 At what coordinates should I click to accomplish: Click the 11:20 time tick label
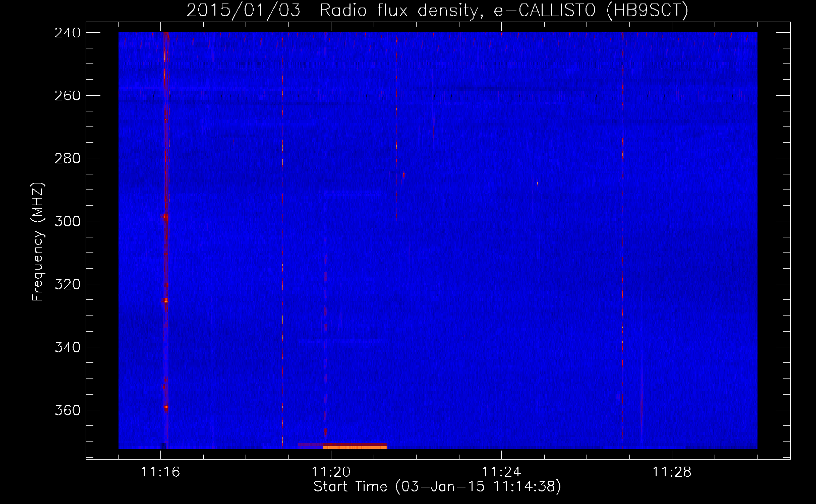[331, 472]
